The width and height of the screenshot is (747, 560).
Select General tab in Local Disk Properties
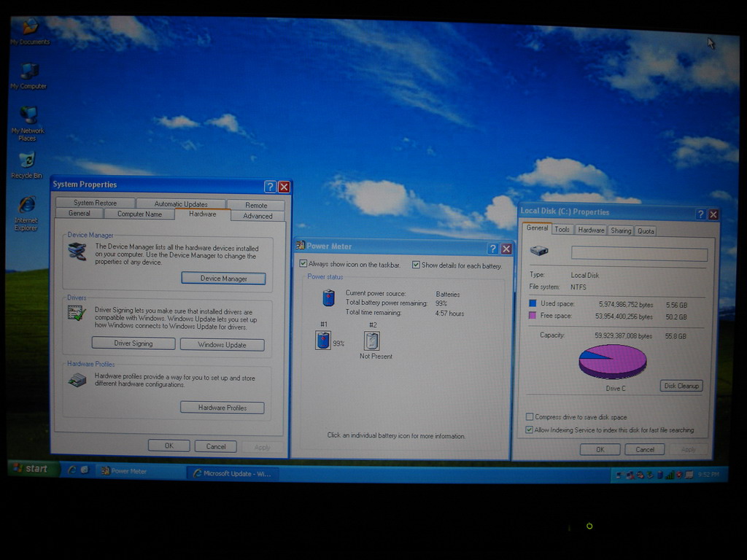click(x=537, y=228)
